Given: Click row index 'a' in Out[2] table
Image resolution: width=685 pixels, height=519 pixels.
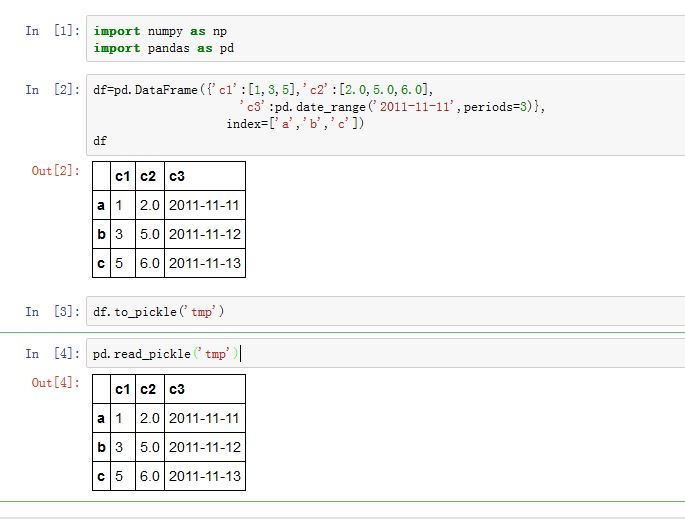Looking at the screenshot, I should point(101,206).
